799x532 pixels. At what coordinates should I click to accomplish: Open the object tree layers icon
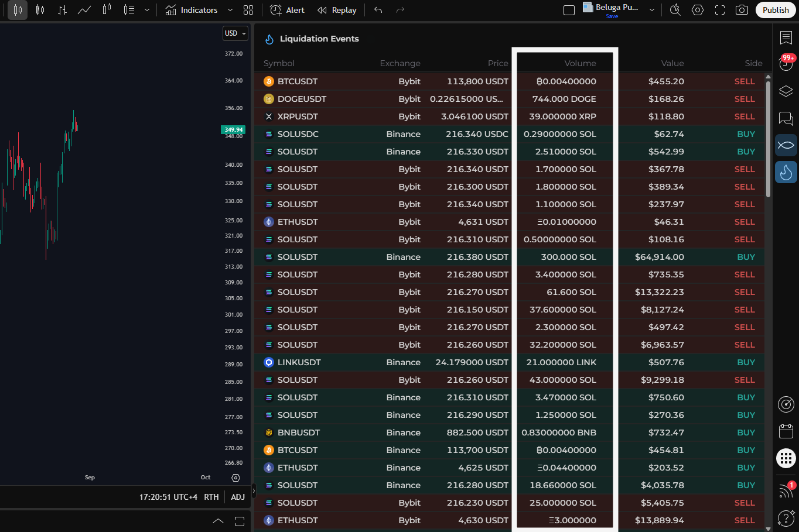coord(786,91)
